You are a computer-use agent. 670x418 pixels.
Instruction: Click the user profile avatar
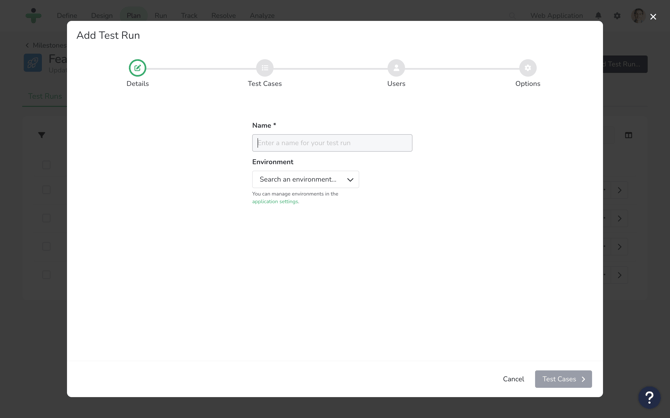pos(638,16)
